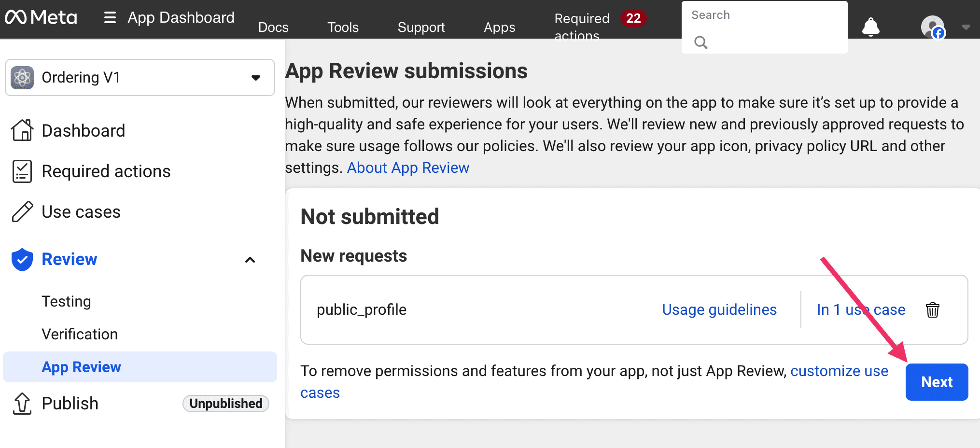Open the Testing subsection
The width and height of the screenshot is (980, 448).
pyautogui.click(x=67, y=301)
